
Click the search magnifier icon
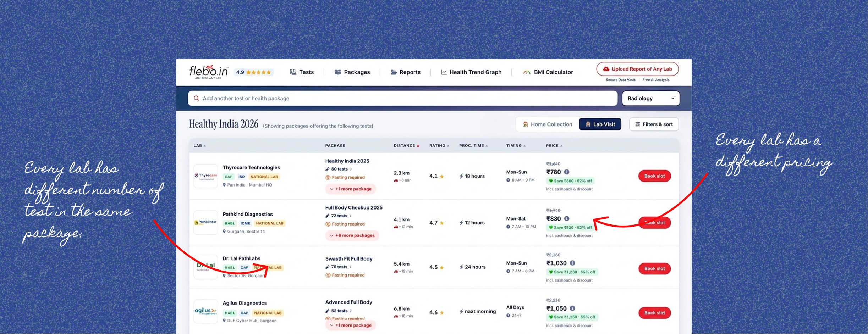click(196, 98)
